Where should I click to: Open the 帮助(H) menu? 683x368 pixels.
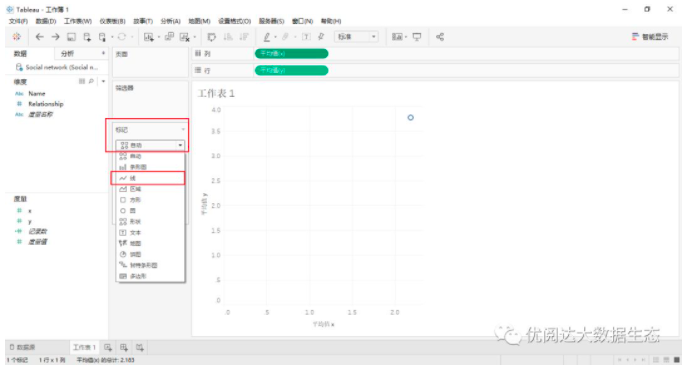(x=331, y=21)
